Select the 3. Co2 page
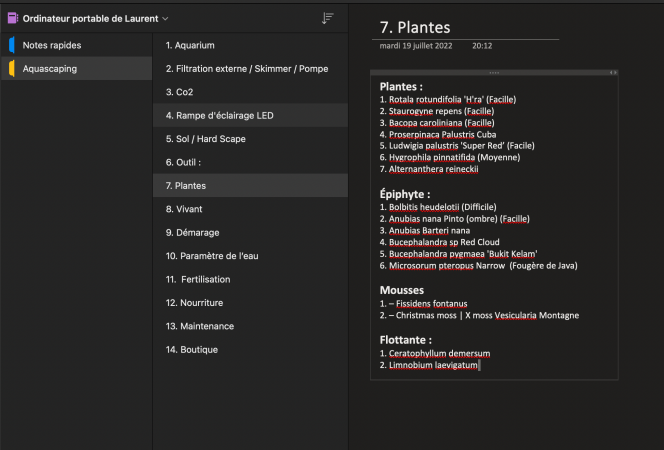 [x=250, y=92]
